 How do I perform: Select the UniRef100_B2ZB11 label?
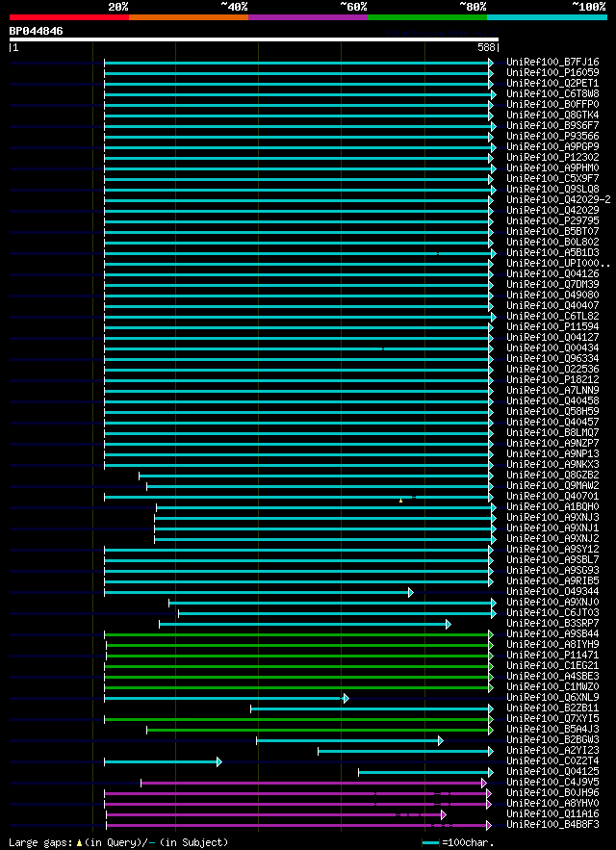point(552,709)
